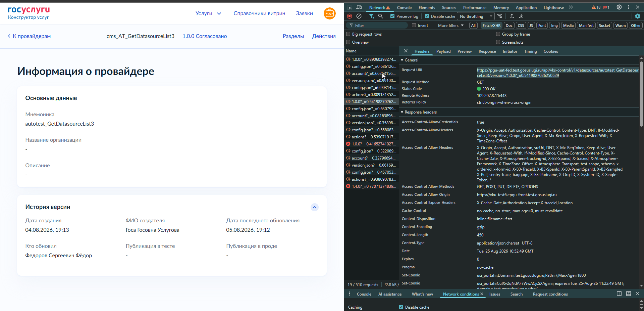Open network conditions wifi icon
The height and width of the screenshot is (311, 644).
(x=500, y=16)
